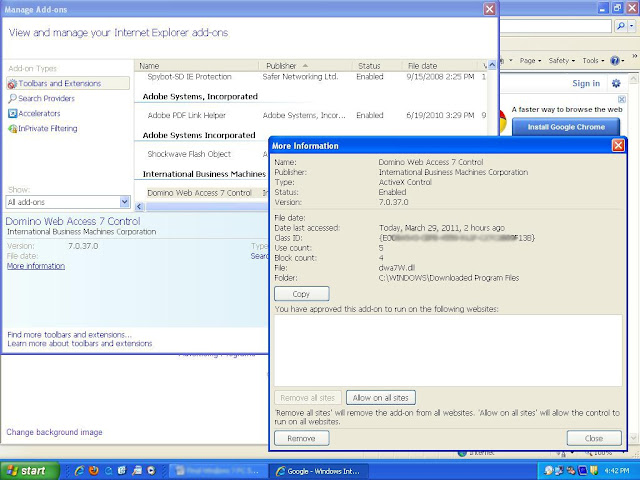This screenshot has width=640, height=480.
Task: Open the search provider dropdown arrow
Action: (632, 26)
